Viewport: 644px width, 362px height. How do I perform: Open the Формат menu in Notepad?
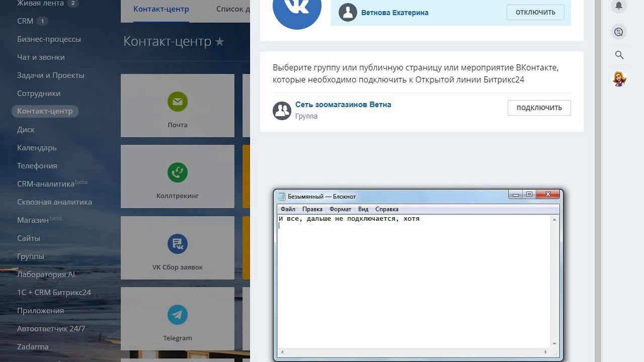pyautogui.click(x=340, y=209)
